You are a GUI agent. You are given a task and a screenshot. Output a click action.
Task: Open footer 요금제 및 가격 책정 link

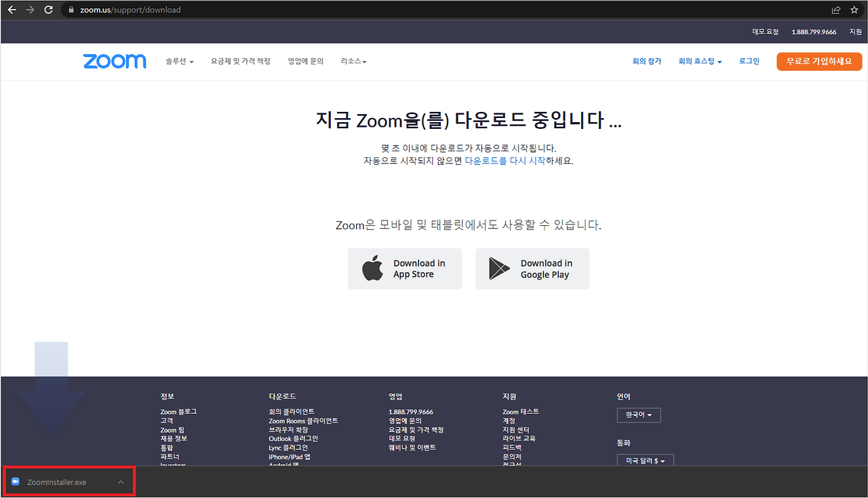(416, 429)
